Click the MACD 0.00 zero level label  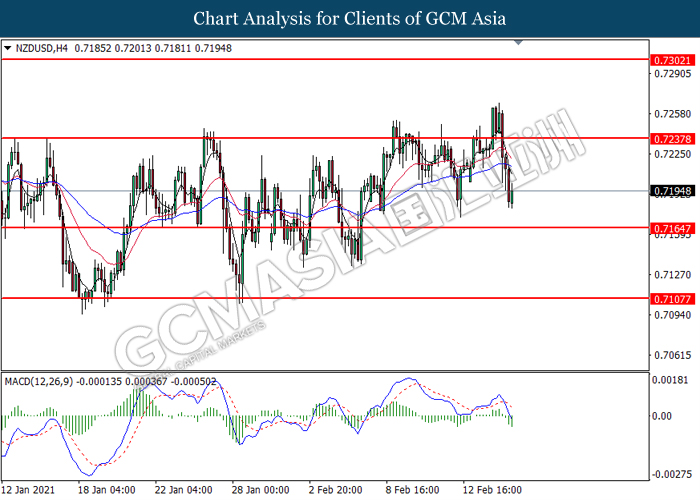[662, 416]
